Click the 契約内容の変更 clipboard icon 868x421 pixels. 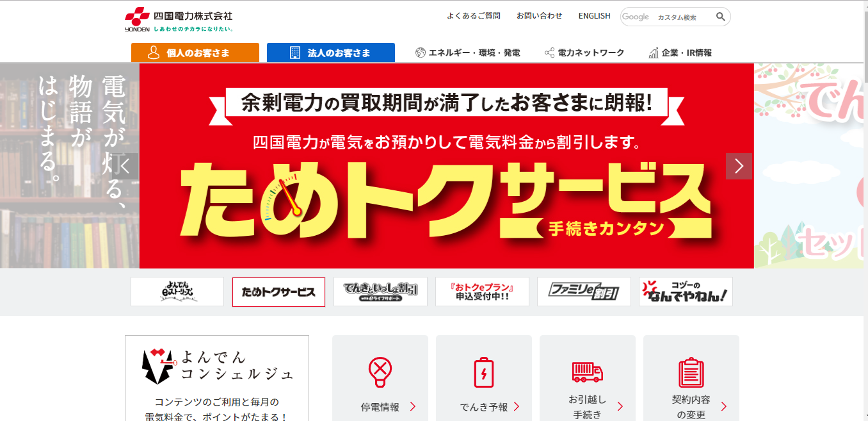[x=691, y=372]
